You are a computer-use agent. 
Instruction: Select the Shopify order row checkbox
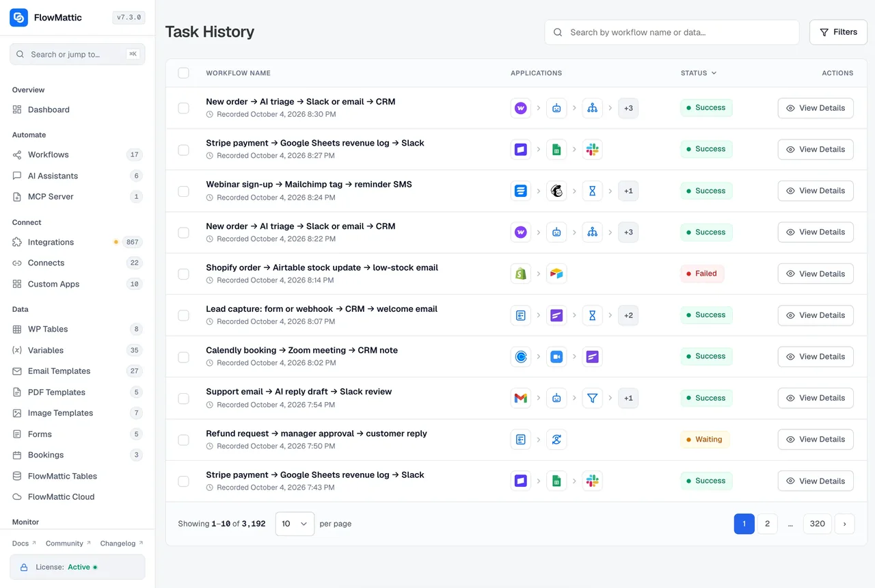(x=183, y=274)
